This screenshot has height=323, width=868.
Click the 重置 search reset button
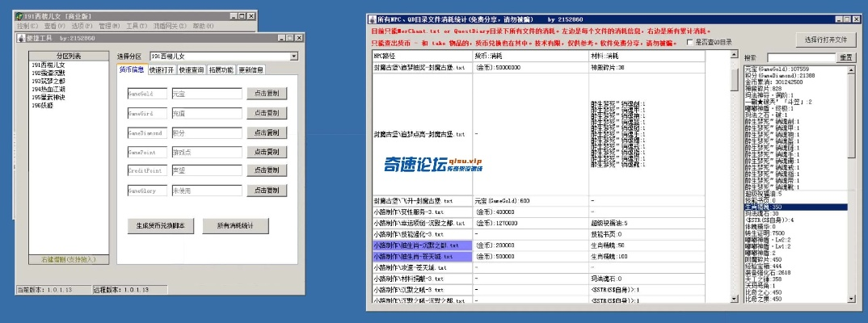coord(846,57)
